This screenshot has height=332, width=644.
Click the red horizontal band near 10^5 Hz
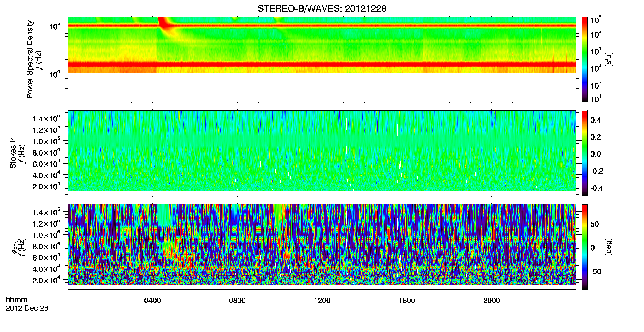(322, 26)
